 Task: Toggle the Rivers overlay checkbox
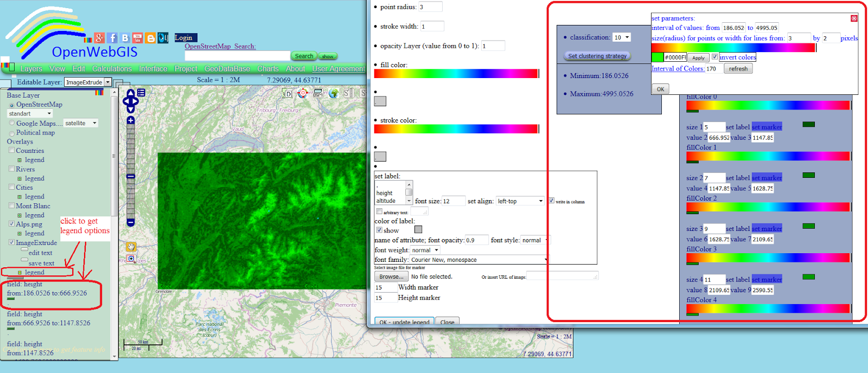(x=11, y=169)
